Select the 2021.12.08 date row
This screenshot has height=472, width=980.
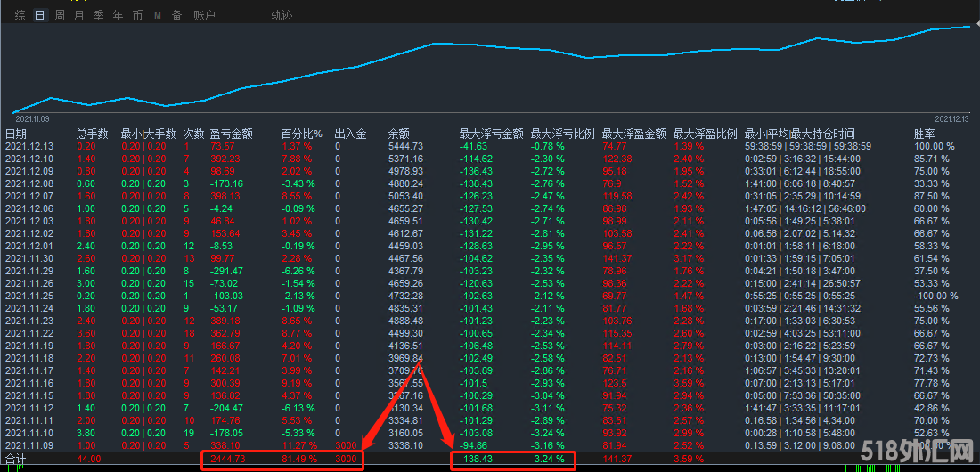pos(29,183)
